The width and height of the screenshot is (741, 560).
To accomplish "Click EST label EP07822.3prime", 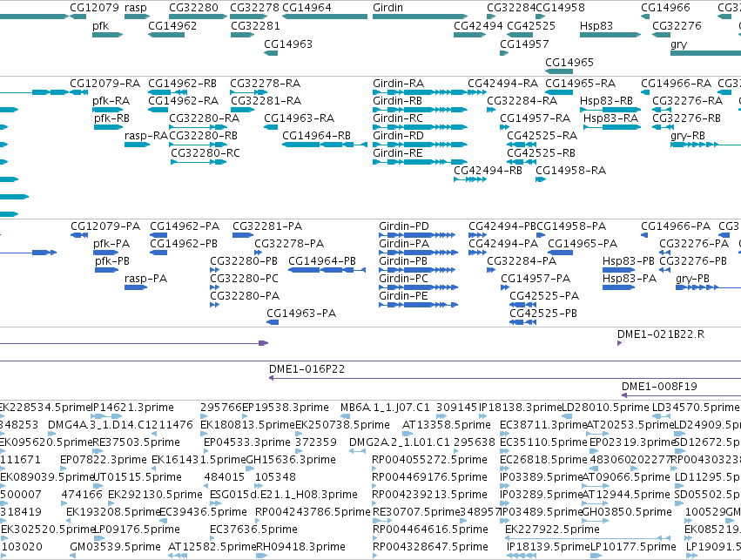I will click(x=104, y=459).
